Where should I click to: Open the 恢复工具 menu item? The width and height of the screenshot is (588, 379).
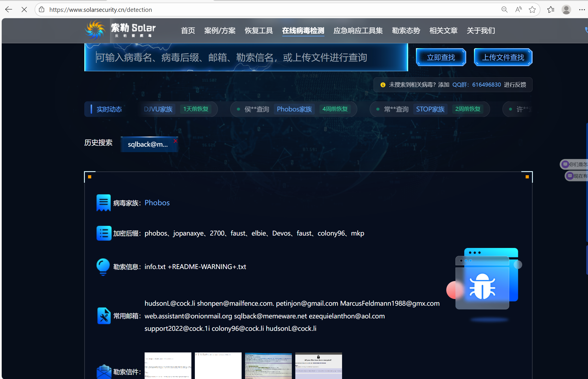pyautogui.click(x=259, y=31)
